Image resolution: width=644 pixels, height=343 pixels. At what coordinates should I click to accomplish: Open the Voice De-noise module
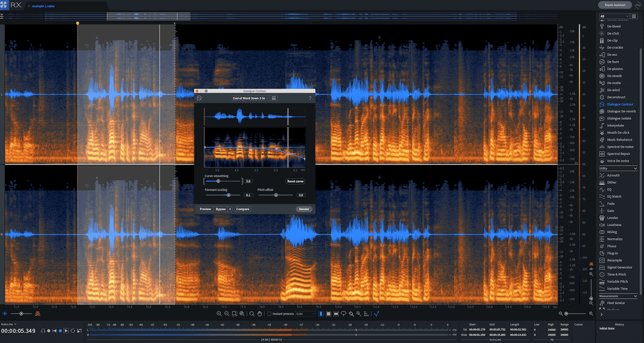coord(618,161)
